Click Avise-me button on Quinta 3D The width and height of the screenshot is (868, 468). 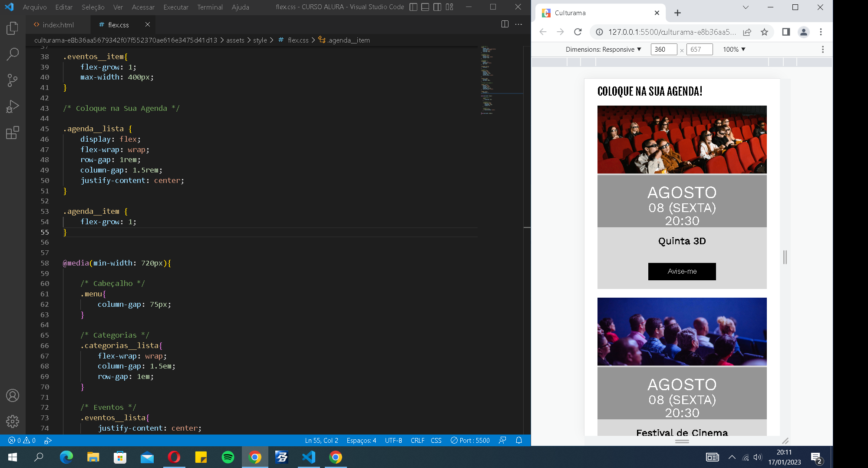[682, 271]
